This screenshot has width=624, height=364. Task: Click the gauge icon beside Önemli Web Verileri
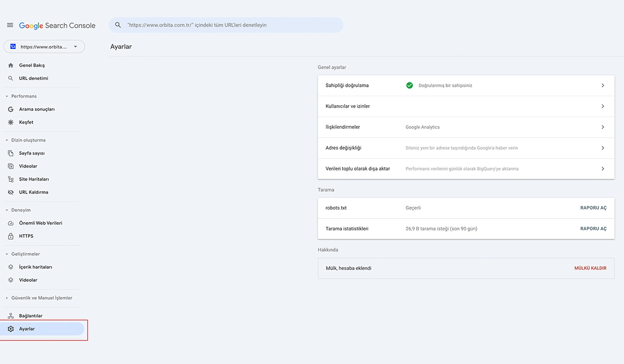(x=11, y=223)
